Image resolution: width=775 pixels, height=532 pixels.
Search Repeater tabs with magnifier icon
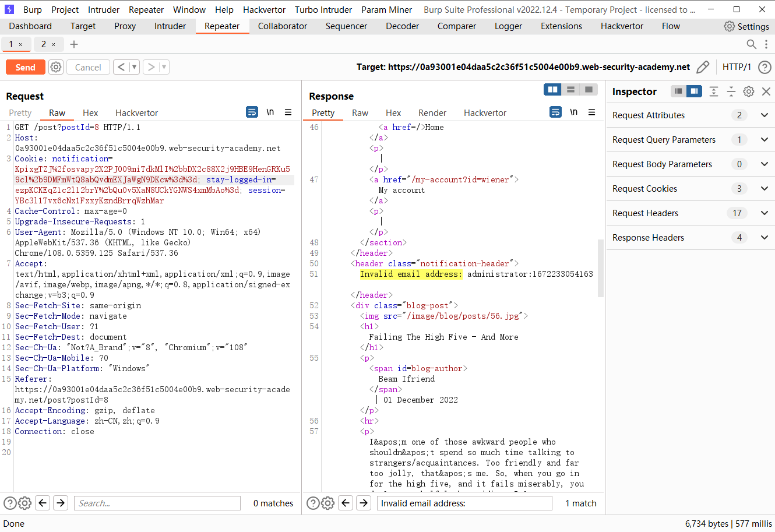point(752,44)
